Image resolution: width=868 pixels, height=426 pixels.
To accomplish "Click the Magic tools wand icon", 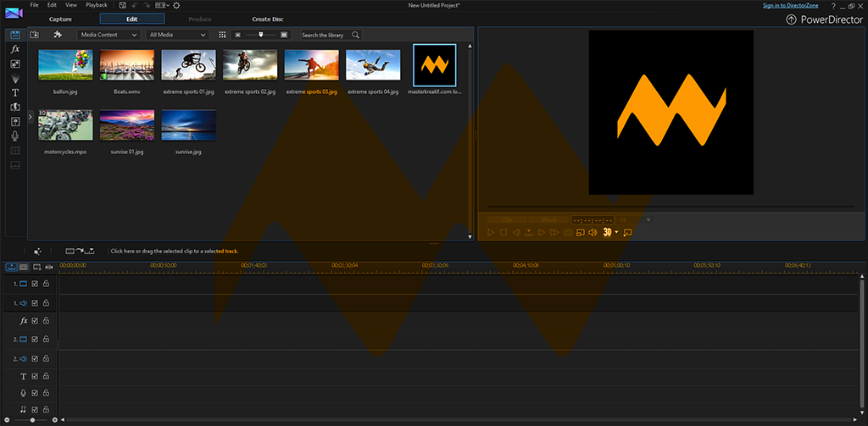I will (37, 252).
